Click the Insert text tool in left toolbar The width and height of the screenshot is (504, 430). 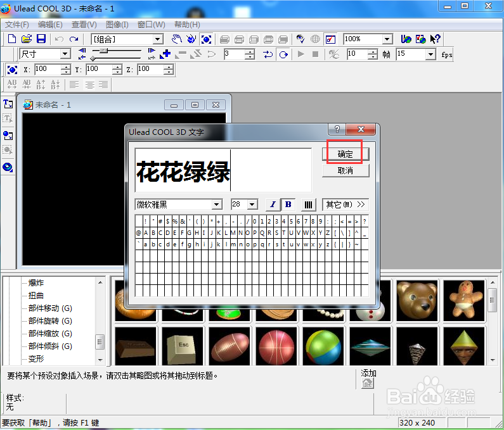click(8, 104)
